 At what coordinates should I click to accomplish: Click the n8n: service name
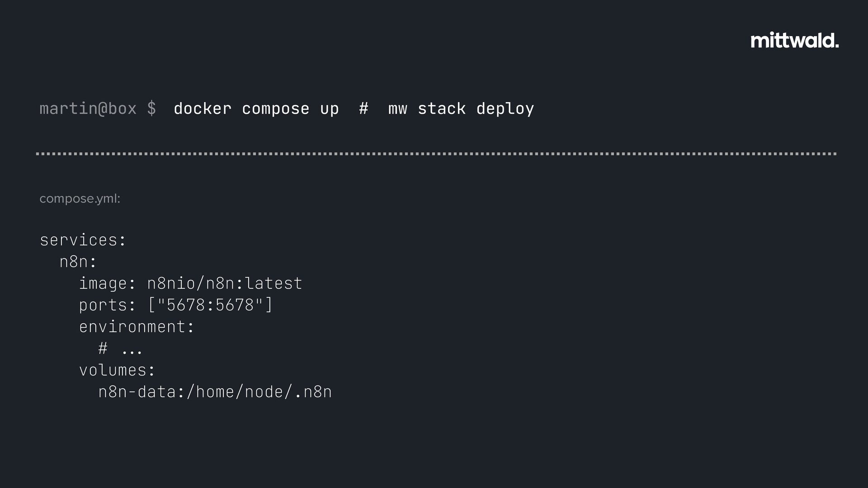click(x=78, y=262)
